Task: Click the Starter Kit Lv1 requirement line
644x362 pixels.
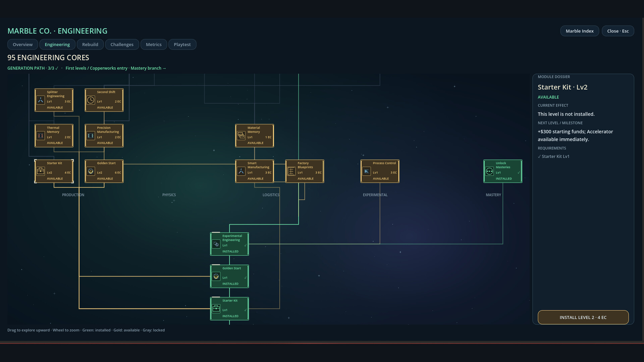Action: tap(554, 157)
